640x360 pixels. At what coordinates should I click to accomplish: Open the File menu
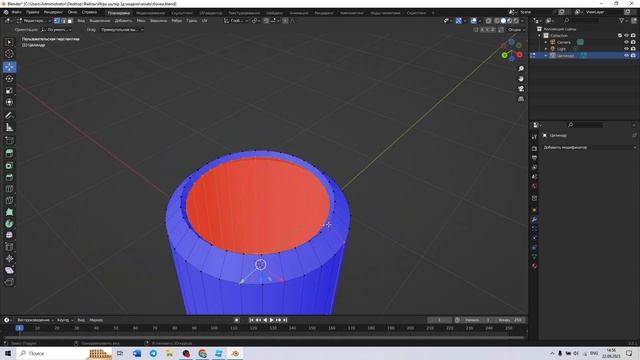[x=17, y=12]
